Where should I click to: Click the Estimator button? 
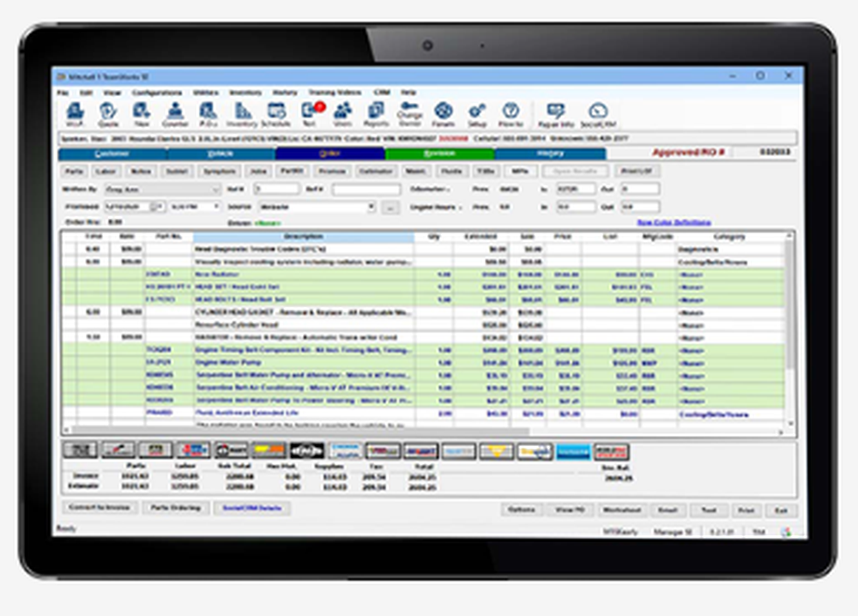tap(376, 172)
